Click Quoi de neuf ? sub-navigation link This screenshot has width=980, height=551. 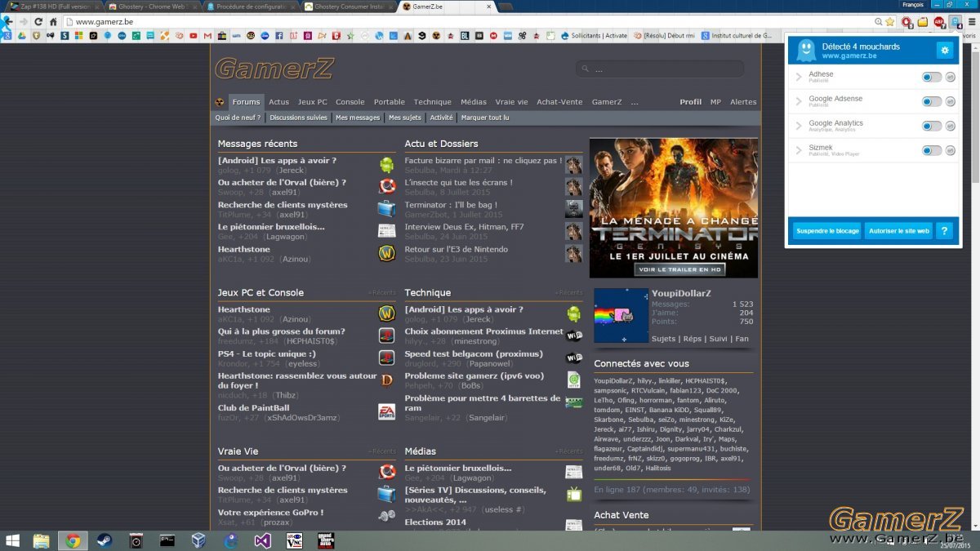click(238, 118)
